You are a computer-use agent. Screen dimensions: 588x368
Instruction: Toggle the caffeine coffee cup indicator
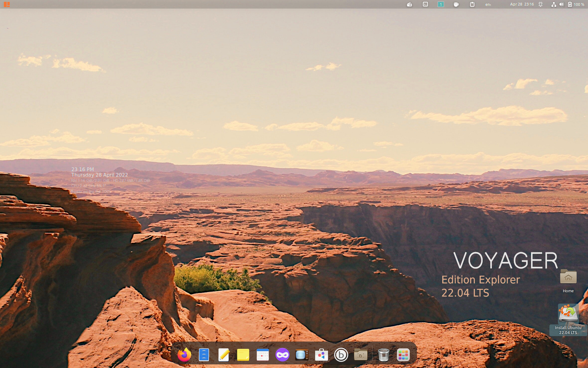(x=456, y=4)
